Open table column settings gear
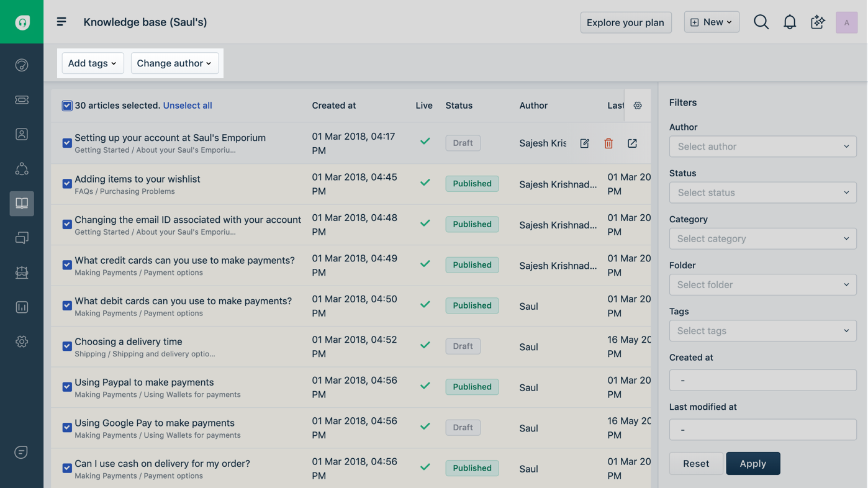The width and height of the screenshot is (868, 488). click(638, 106)
